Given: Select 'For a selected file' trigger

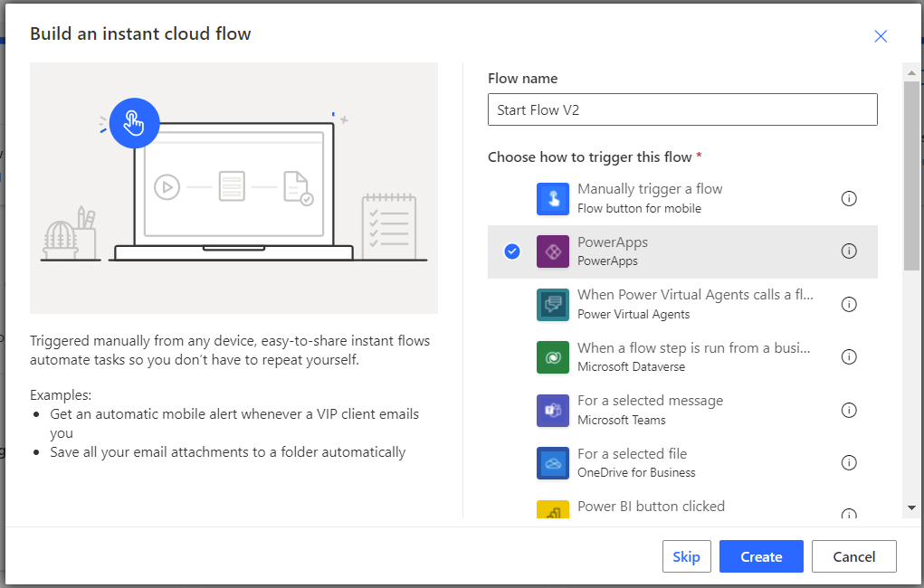Looking at the screenshot, I should click(x=682, y=463).
